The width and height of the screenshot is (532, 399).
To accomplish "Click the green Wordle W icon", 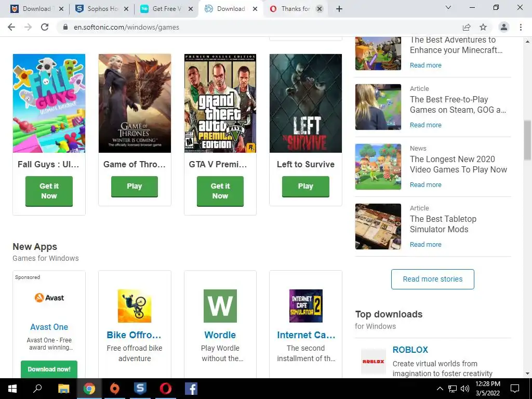I will click(x=220, y=305).
